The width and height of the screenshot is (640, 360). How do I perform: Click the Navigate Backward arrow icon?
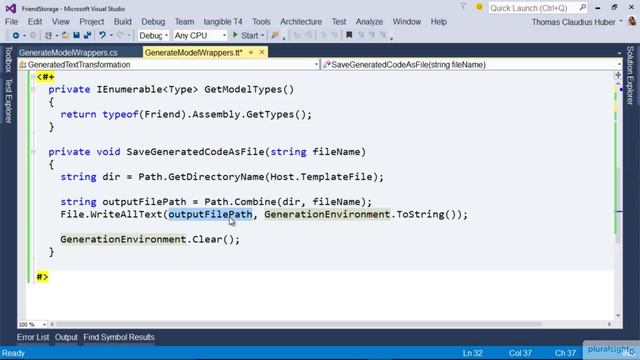point(16,36)
